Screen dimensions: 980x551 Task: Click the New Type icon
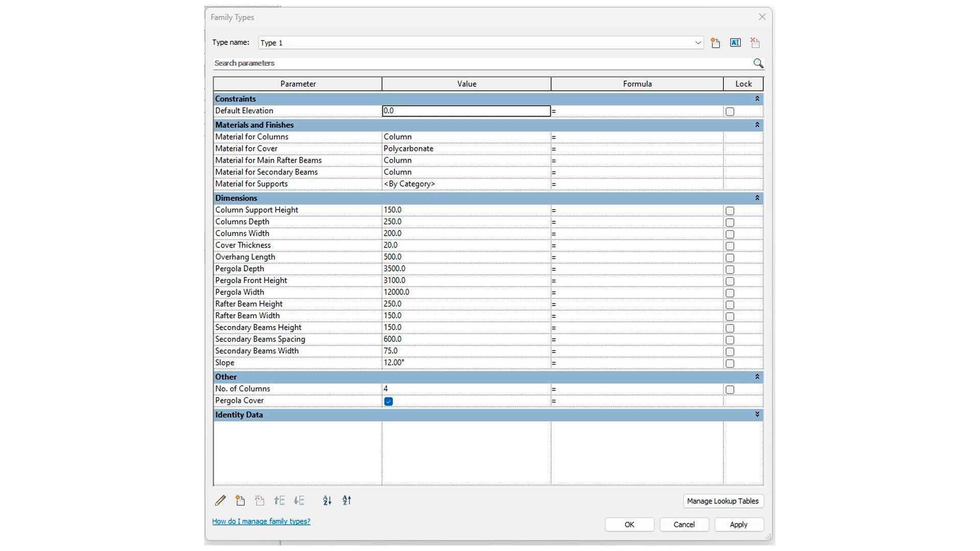point(715,43)
